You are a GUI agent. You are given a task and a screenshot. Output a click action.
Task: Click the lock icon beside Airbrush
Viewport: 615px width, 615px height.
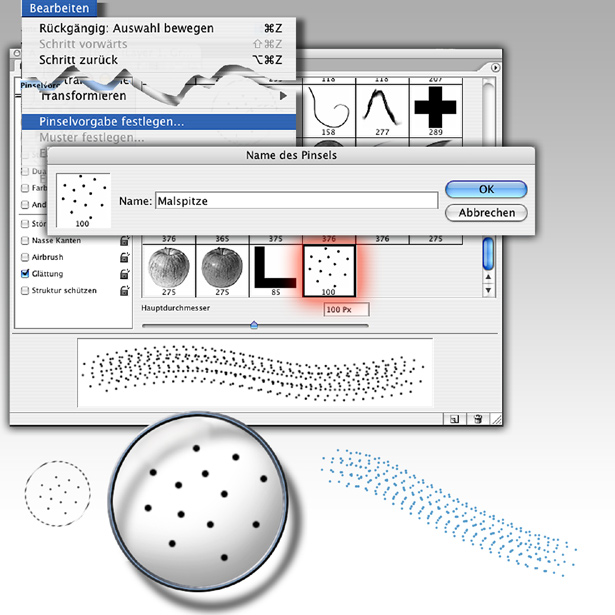coord(124,257)
